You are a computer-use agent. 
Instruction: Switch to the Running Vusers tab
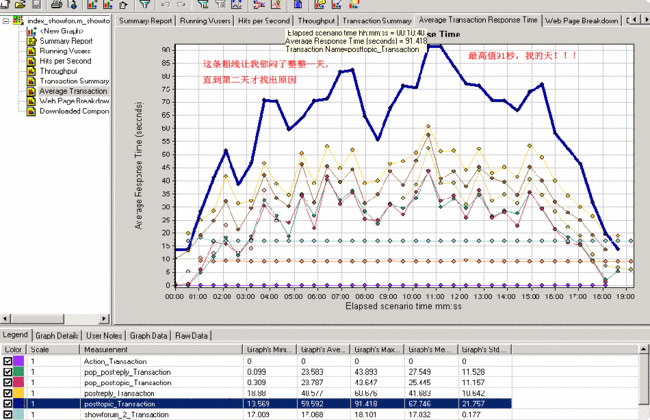[x=205, y=21]
